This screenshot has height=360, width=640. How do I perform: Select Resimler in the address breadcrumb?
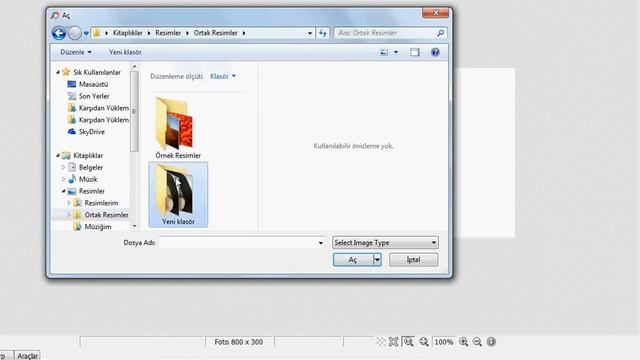[x=168, y=33]
